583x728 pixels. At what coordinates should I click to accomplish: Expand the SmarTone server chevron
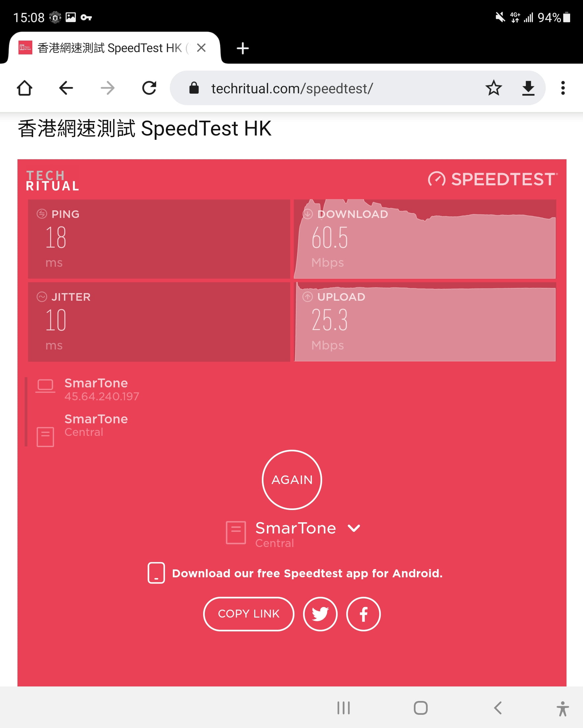pyautogui.click(x=353, y=528)
